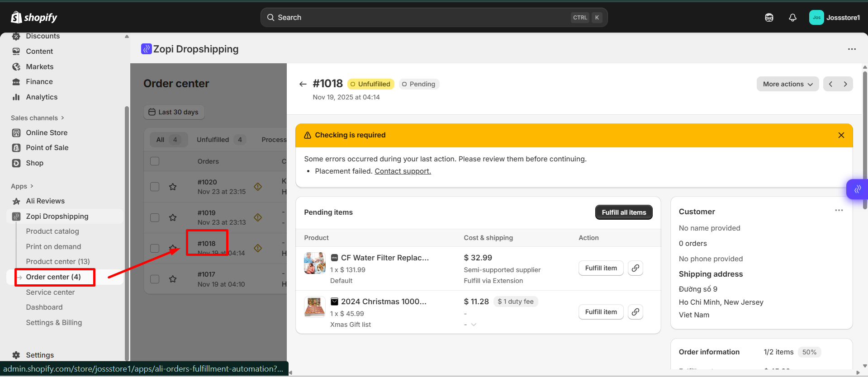This screenshot has height=377, width=868.
Task: Click the back arrow beside #1018
Action: (x=303, y=84)
